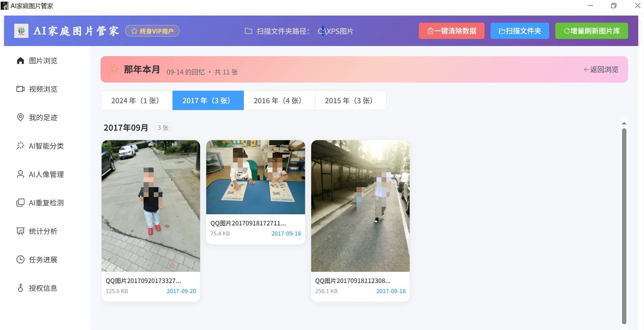Image resolution: width=644 pixels, height=330 pixels.
Task: Minimize the AI家庭图片管家 window
Action: [x=590, y=6]
